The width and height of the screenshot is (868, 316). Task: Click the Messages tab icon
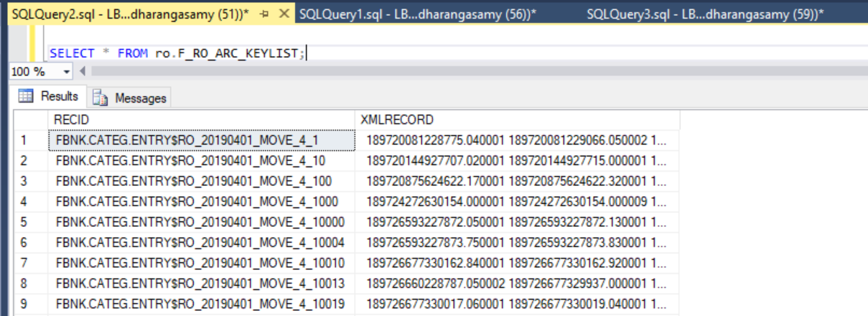[x=101, y=98]
